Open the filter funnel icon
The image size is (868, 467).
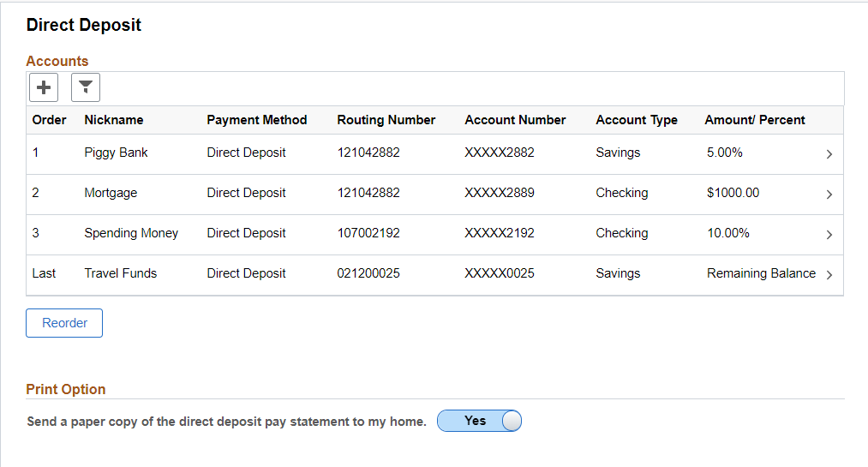tap(85, 87)
